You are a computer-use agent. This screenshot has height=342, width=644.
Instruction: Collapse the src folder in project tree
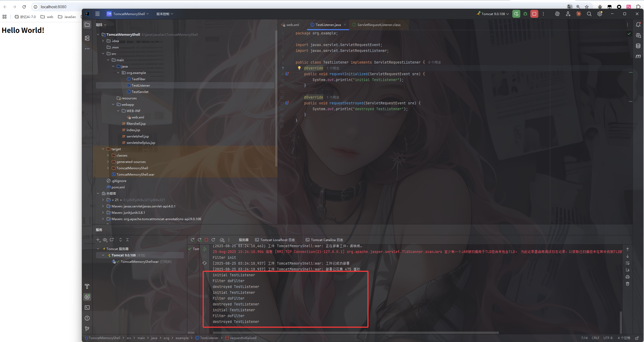click(103, 54)
